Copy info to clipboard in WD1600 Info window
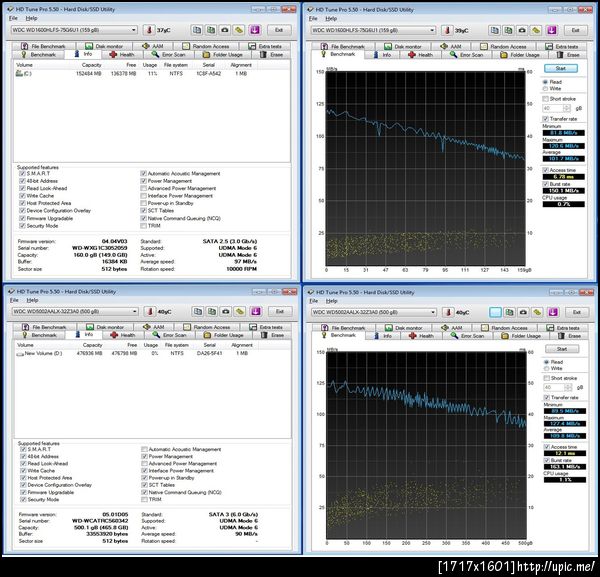 pos(197,30)
